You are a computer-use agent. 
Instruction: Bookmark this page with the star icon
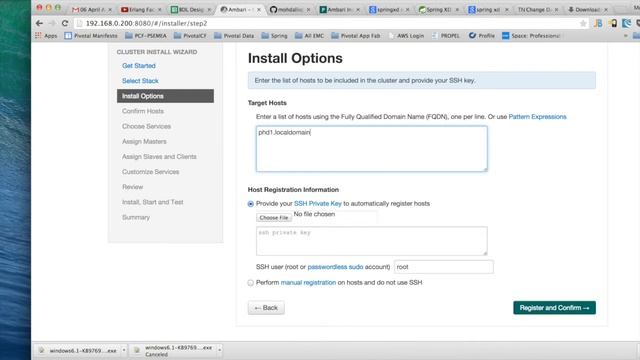(583, 24)
